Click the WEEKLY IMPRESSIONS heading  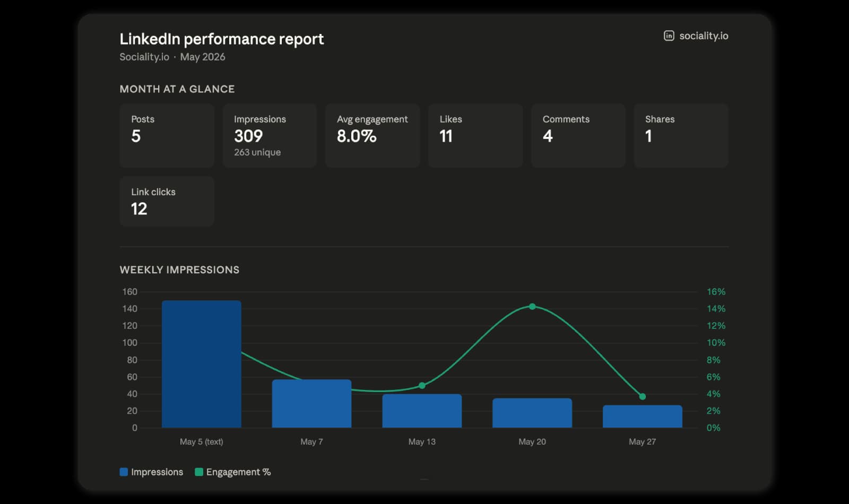[x=179, y=270]
